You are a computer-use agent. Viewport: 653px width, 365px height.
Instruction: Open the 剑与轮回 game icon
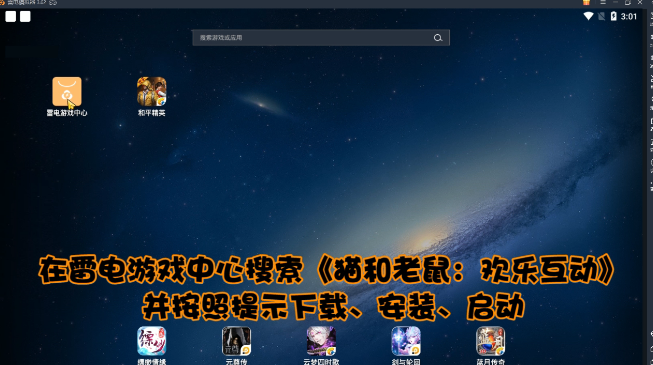click(x=406, y=341)
